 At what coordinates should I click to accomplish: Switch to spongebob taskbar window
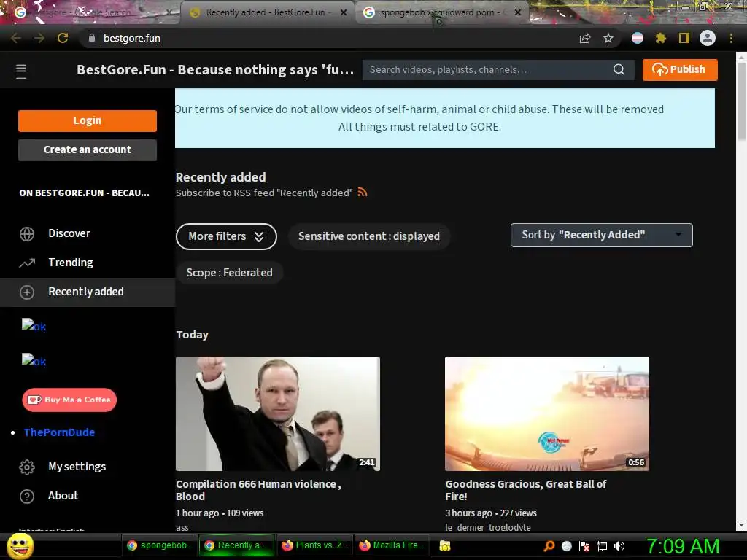[x=160, y=545]
